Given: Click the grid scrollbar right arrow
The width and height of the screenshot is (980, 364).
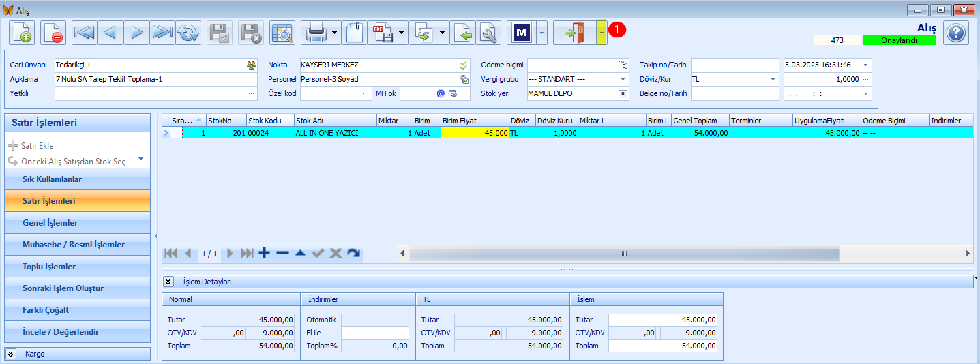Looking at the screenshot, I should [968, 253].
